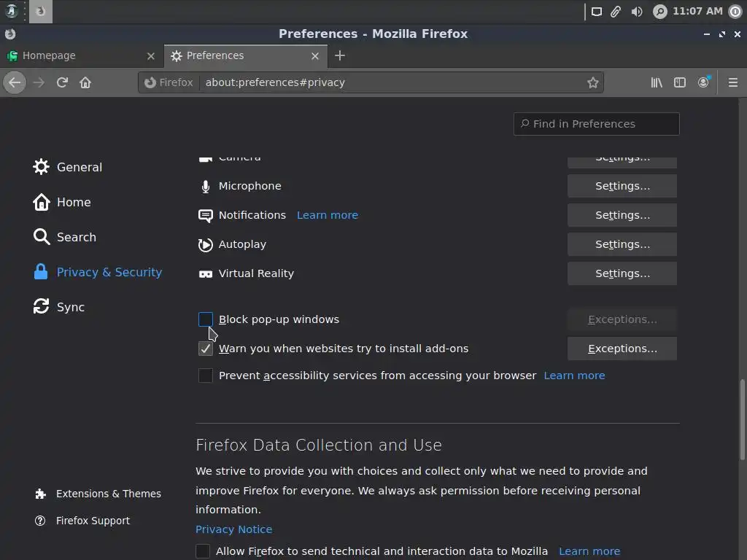This screenshot has width=747, height=560.
Task: Toggle the sidebar view icon
Action: (x=680, y=82)
